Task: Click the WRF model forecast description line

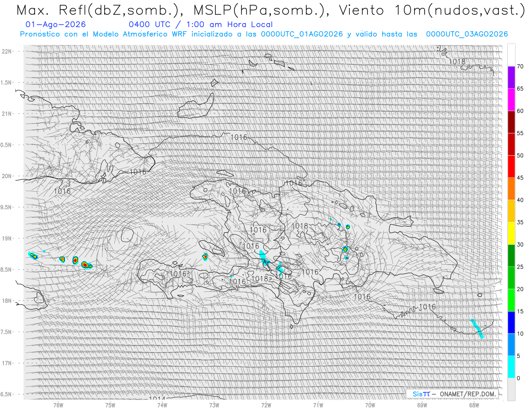Action: coord(264,34)
